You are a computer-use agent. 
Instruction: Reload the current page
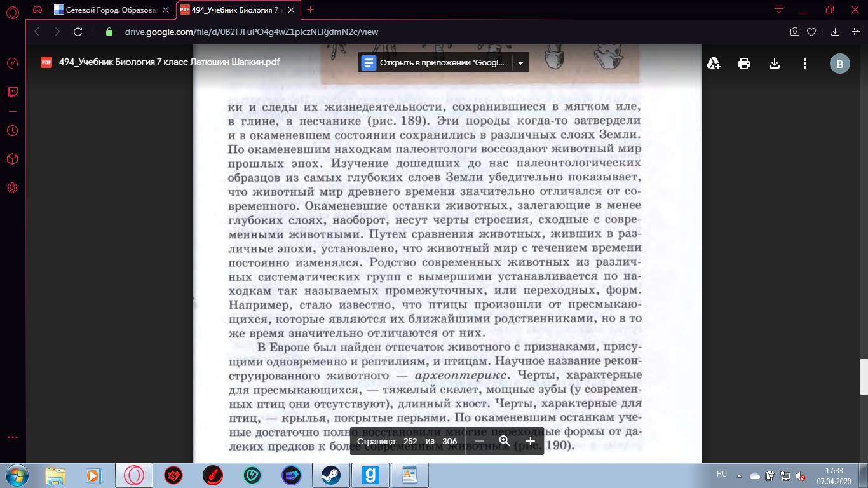[x=78, y=32]
